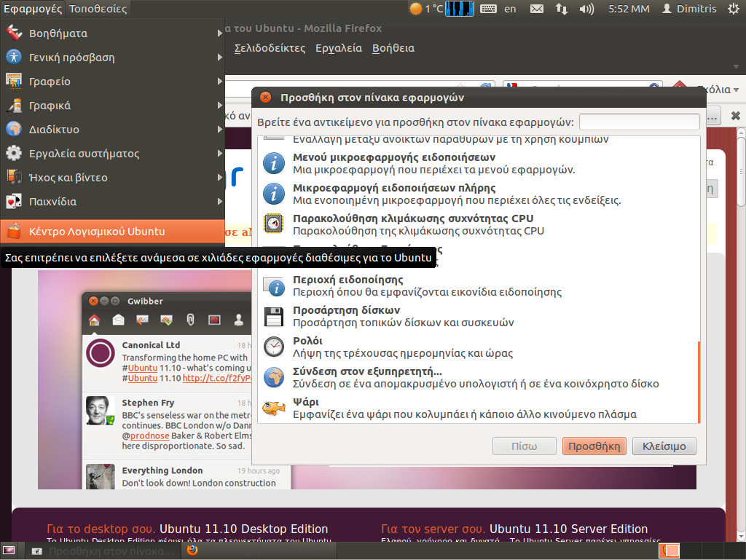Click the show desktop icon in bottom panel
Image resolution: width=746 pixels, height=560 pixels.
(x=9, y=551)
